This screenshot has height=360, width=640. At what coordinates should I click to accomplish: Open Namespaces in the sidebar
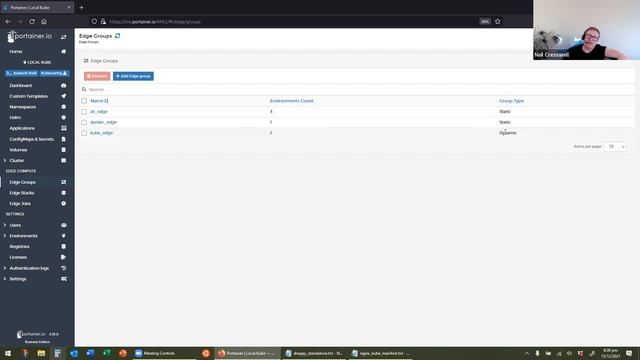pos(22,107)
